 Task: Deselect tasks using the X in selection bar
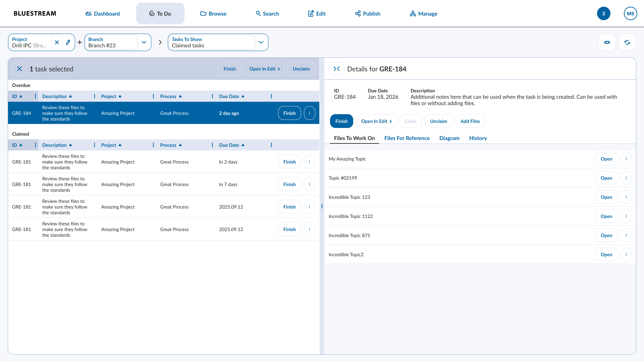(x=19, y=69)
